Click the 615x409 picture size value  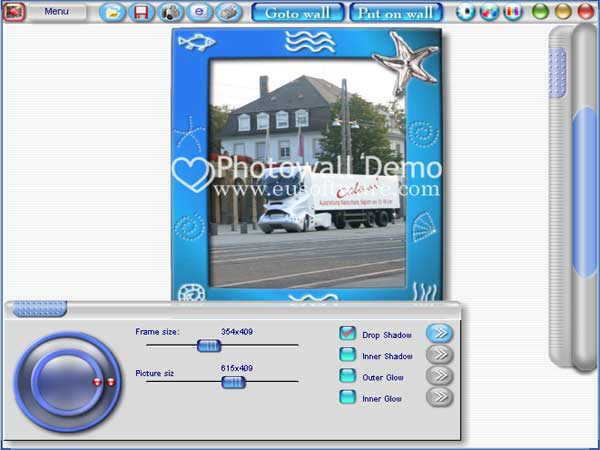point(237,368)
